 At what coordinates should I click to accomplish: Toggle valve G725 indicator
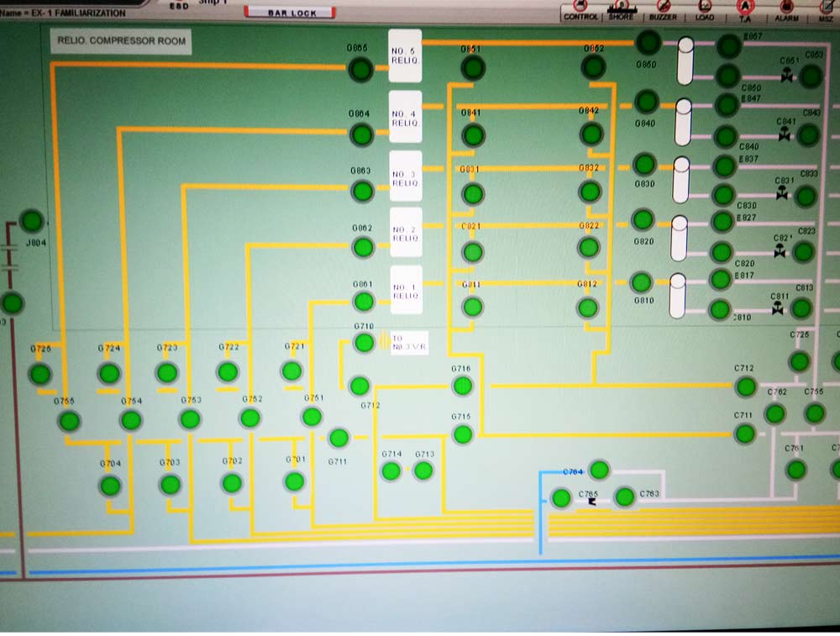[39, 374]
